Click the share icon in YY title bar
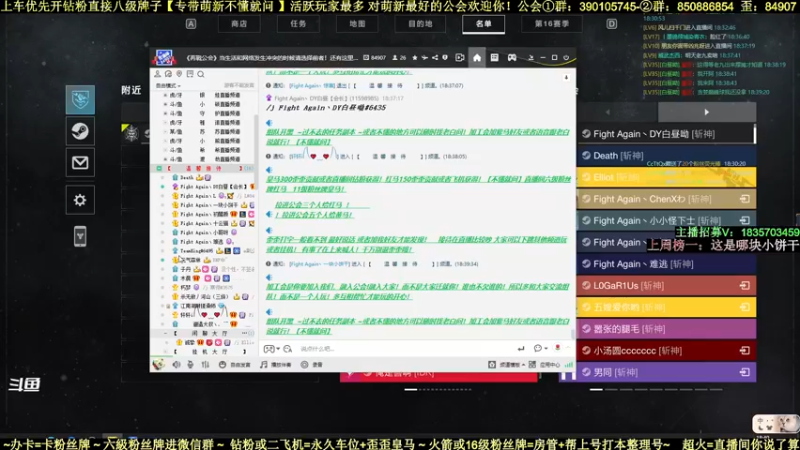 point(435,58)
